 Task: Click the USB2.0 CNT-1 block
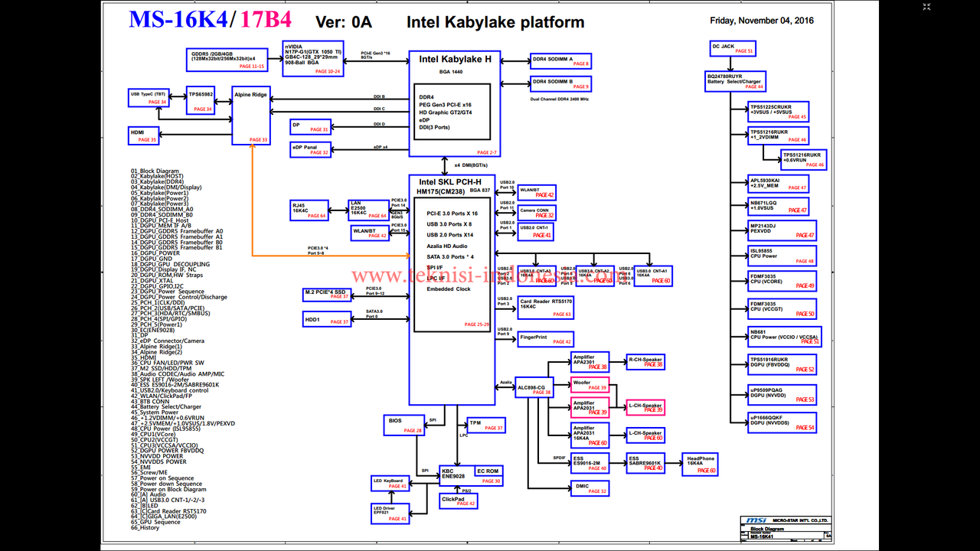(x=537, y=231)
